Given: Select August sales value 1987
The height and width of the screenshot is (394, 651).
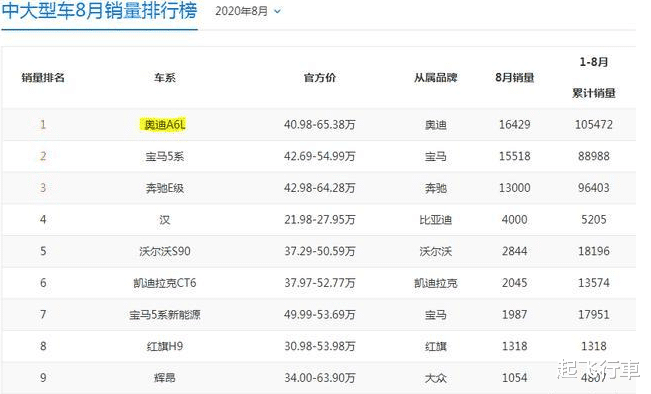Looking at the screenshot, I should tap(514, 314).
